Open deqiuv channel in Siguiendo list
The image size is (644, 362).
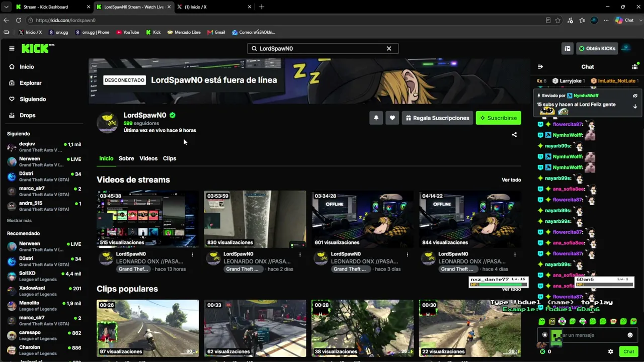(44, 147)
